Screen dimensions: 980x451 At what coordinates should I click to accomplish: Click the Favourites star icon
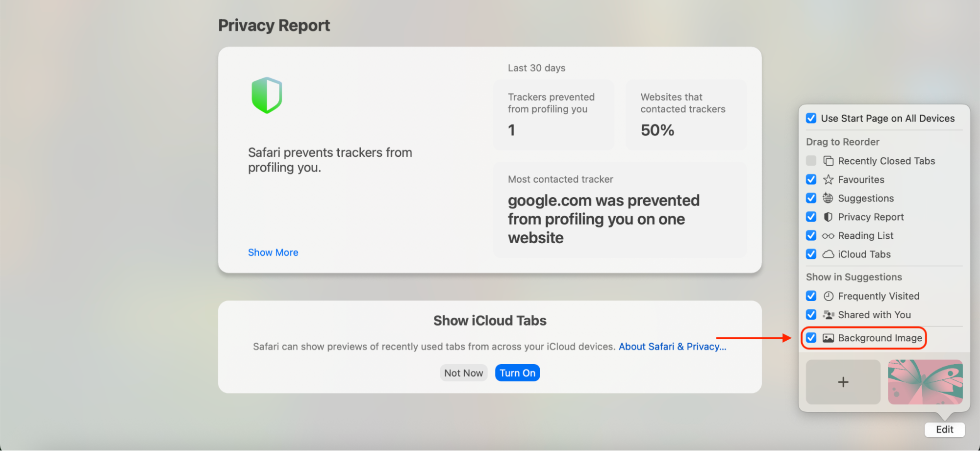pos(828,179)
